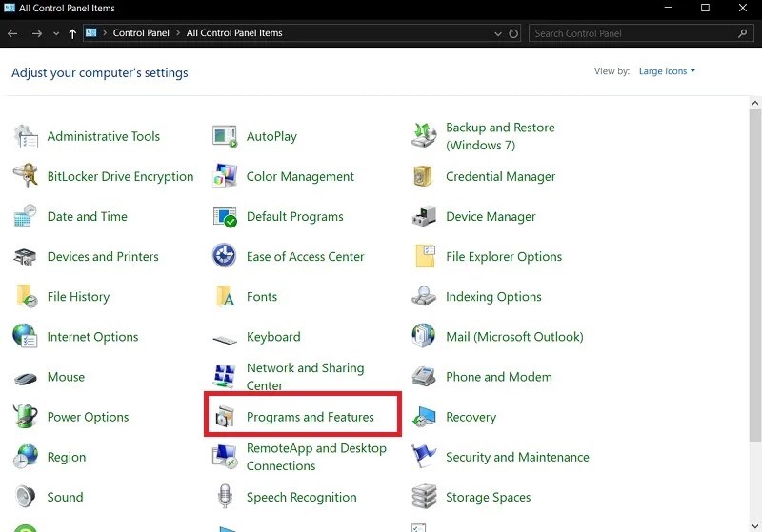Screen dimensions: 762x532
Task: Click the Fonts folder icon
Action: pos(225,297)
